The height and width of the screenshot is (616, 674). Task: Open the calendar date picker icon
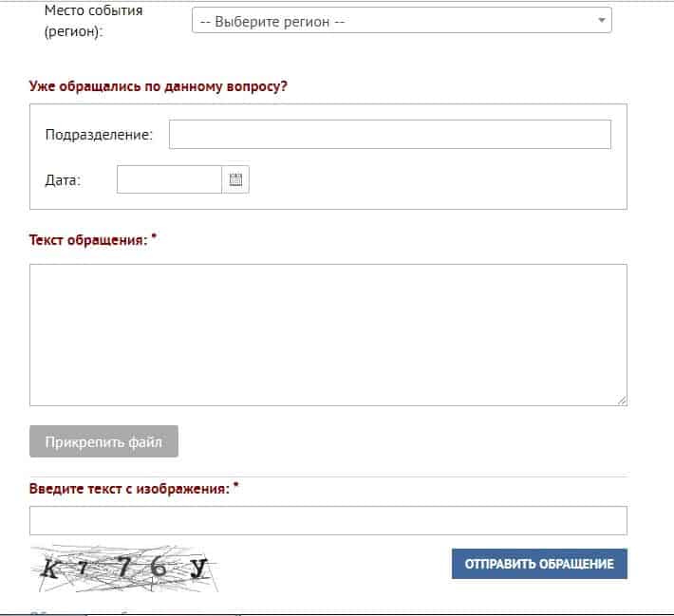(235, 179)
